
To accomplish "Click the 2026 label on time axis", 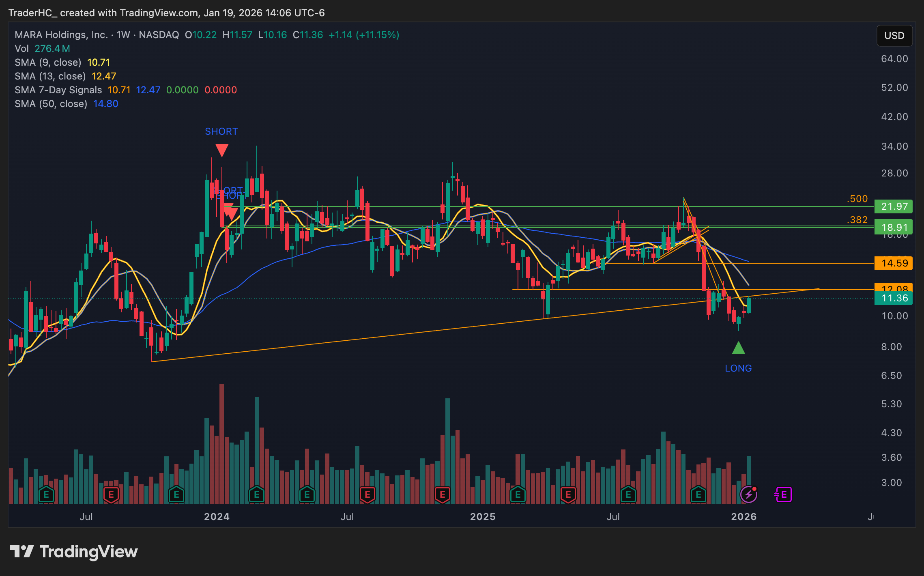I will click(x=743, y=517).
